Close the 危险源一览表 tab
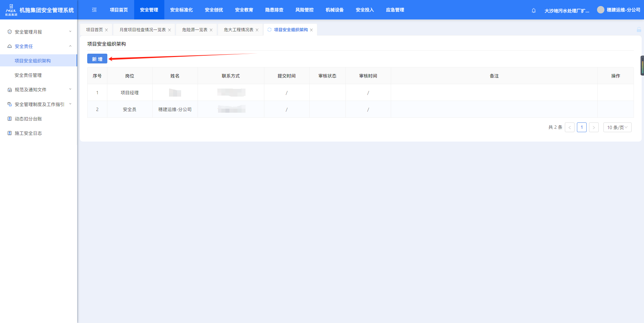 211,30
